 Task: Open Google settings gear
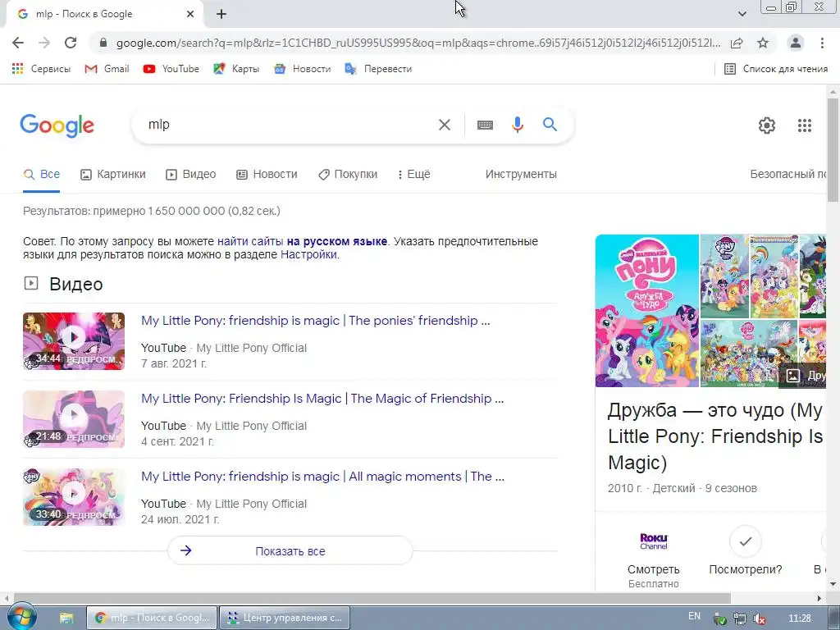tap(767, 126)
